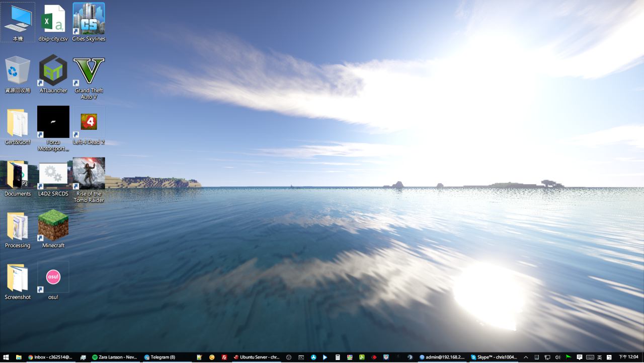Image resolution: width=644 pixels, height=363 pixels.
Task: Select the Forza Motorsport shortcut
Action: 53,128
